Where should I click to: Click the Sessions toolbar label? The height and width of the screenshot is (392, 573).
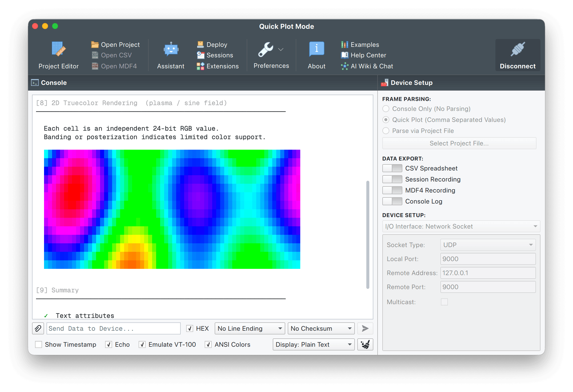click(220, 55)
